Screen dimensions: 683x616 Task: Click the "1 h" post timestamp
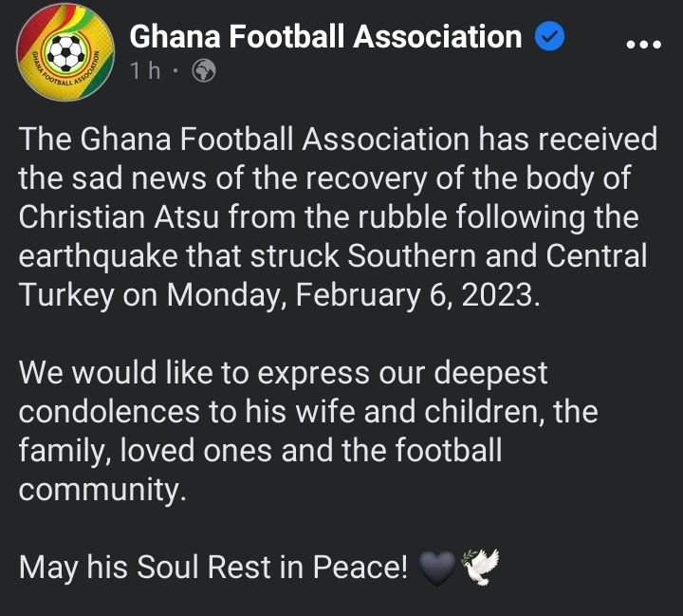[x=150, y=72]
